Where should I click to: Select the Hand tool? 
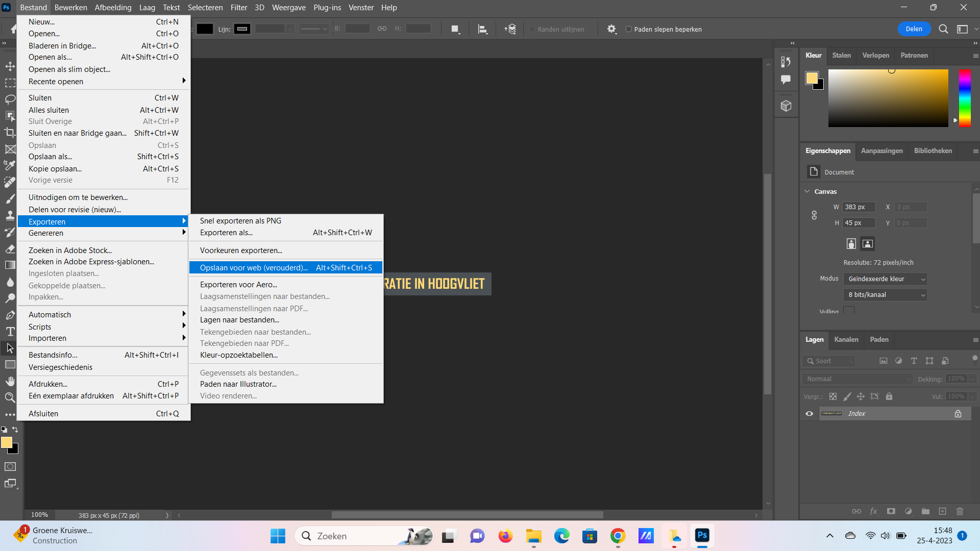(10, 381)
